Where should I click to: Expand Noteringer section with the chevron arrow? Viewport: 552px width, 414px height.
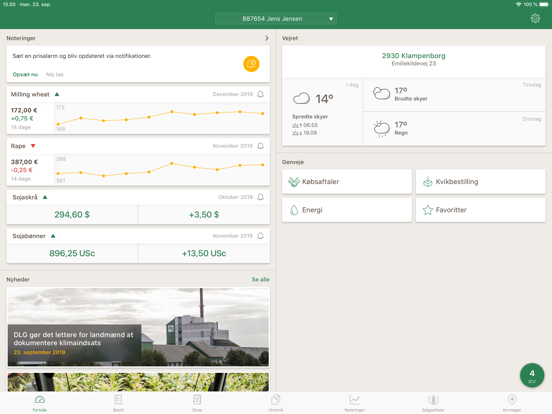click(266, 38)
